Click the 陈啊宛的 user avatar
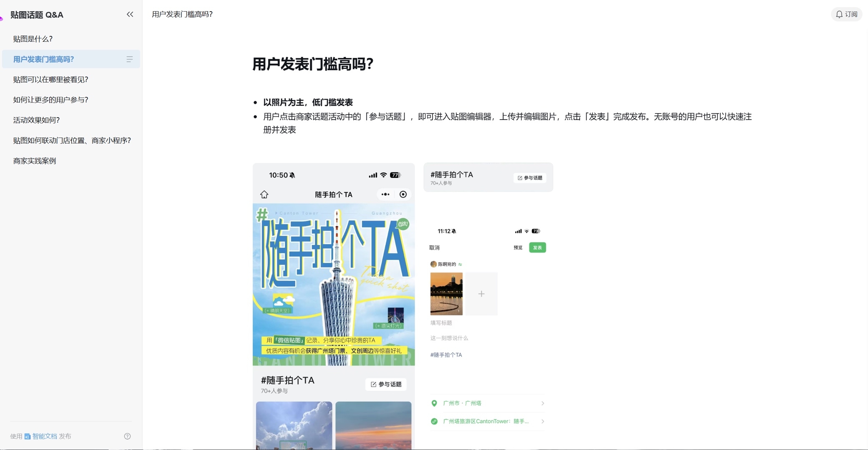 click(433, 264)
